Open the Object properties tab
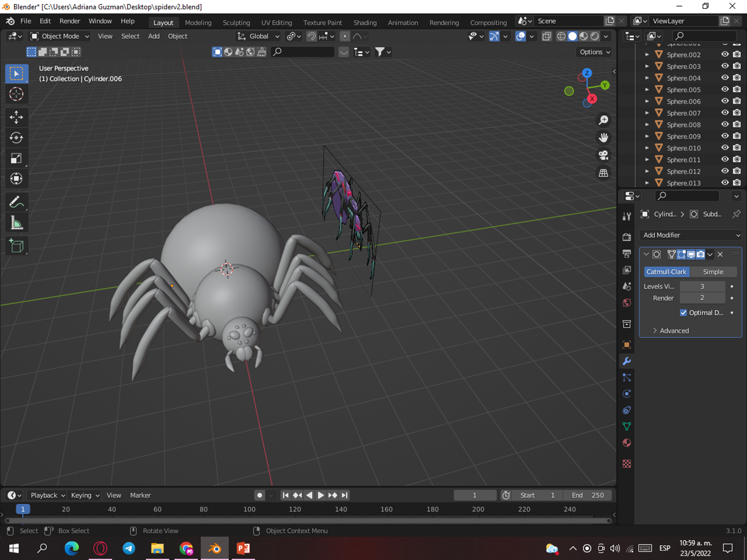Image resolution: width=747 pixels, height=560 pixels. click(627, 344)
